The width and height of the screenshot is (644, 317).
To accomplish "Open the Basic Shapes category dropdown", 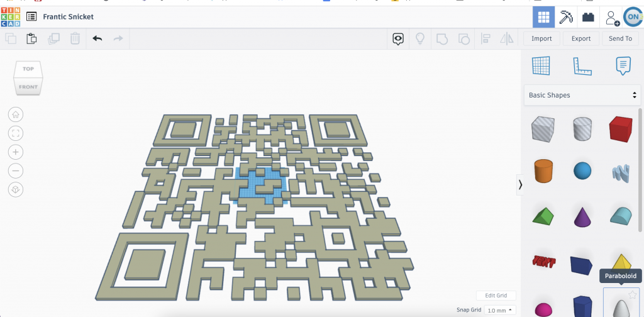I will pos(582,95).
